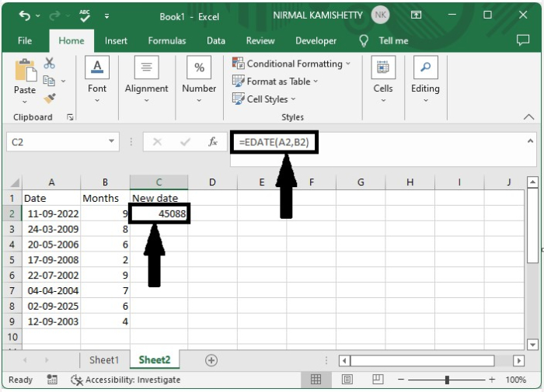Viewport: 544px width, 392px height.
Task: Click the New date header cell
Action: 159,198
